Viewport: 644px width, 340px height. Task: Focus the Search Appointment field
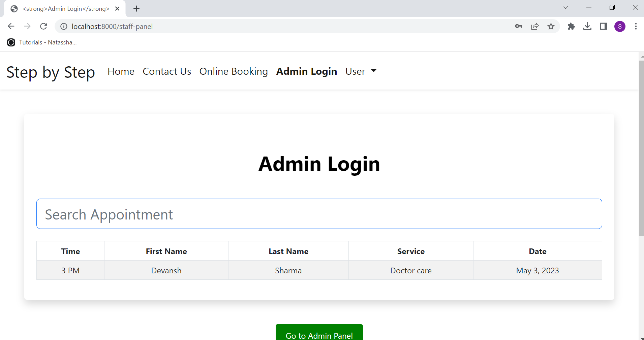[x=319, y=214]
